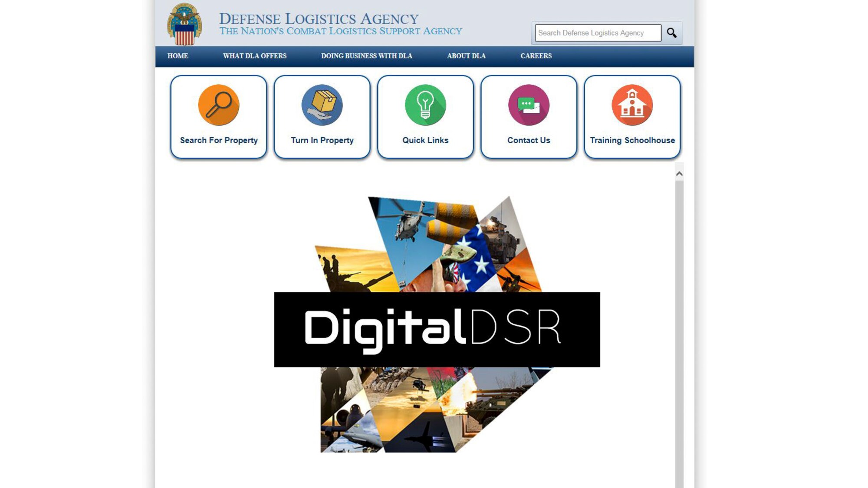Open the Careers menu

[536, 56]
